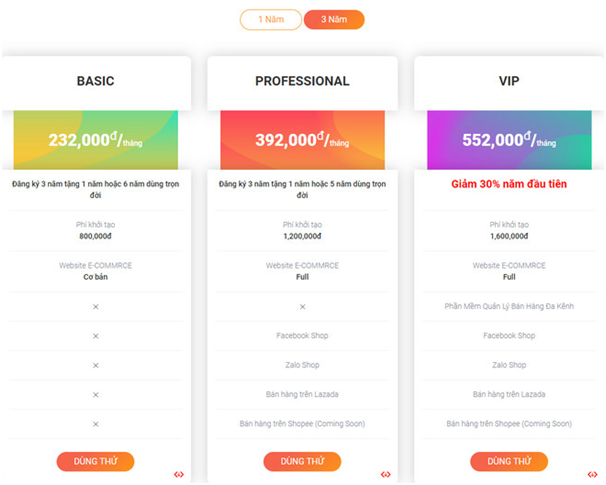
Task: Click the 392,000đ orange price banner
Action: (302, 141)
